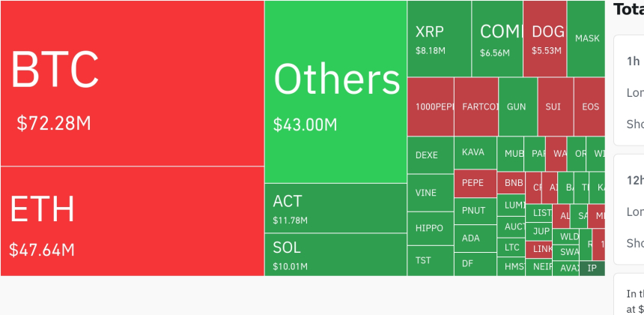
Task: Select the SOL $10.01M block
Action: (x=335, y=254)
